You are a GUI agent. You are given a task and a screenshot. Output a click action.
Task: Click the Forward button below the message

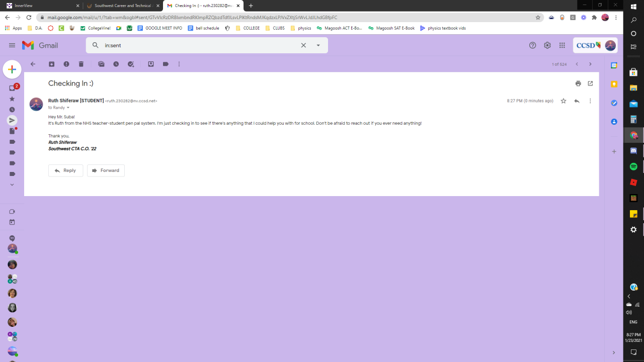coord(106,170)
